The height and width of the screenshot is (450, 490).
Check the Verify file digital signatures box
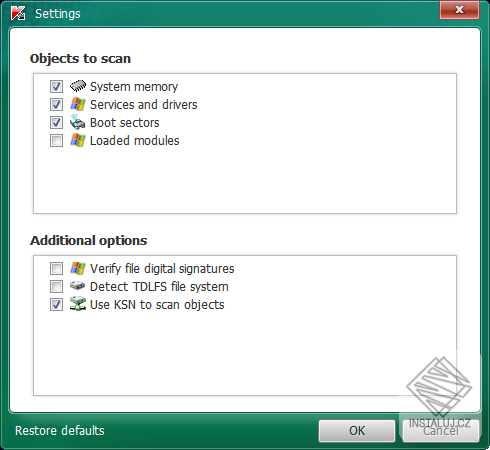click(x=56, y=269)
